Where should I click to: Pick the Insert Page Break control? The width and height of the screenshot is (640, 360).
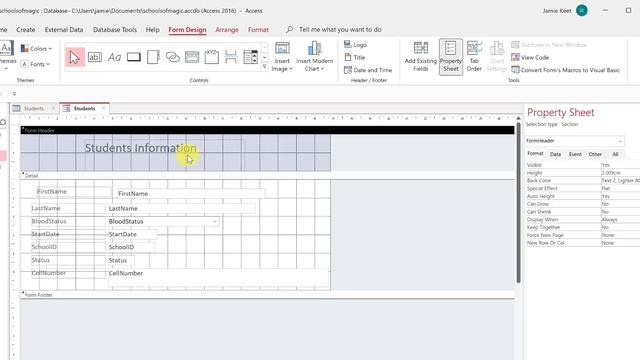(x=231, y=57)
